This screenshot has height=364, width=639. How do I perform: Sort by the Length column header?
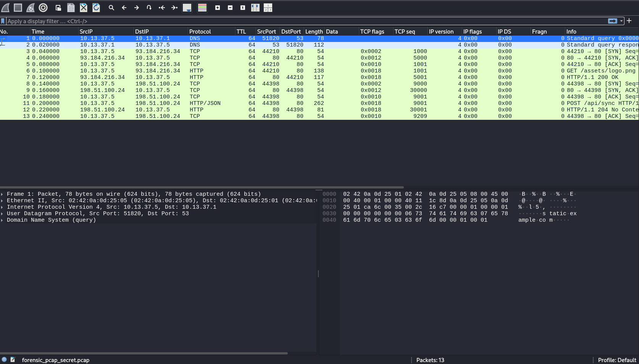[x=314, y=32]
